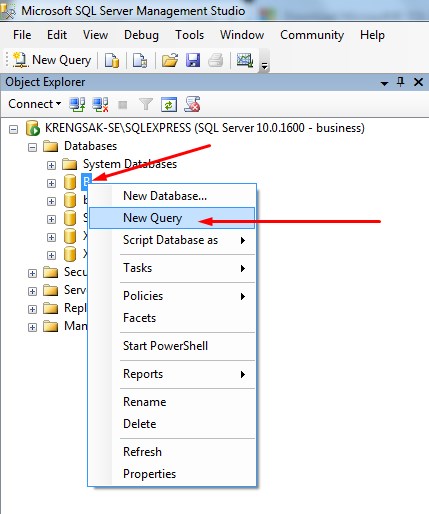This screenshot has width=429, height=514.
Task: Open Script Database as submenu
Action: click(x=172, y=240)
